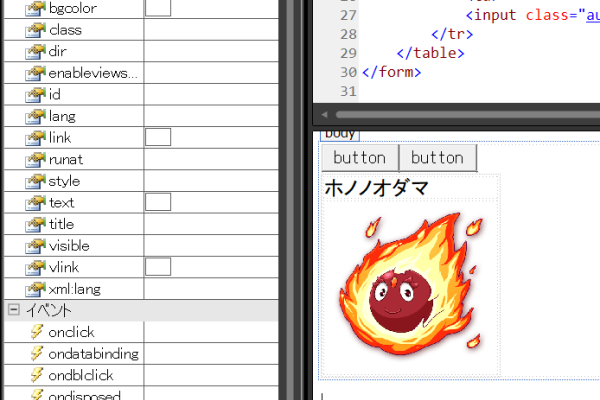Edit the title property value field
The image size is (600, 400).
click(x=211, y=224)
